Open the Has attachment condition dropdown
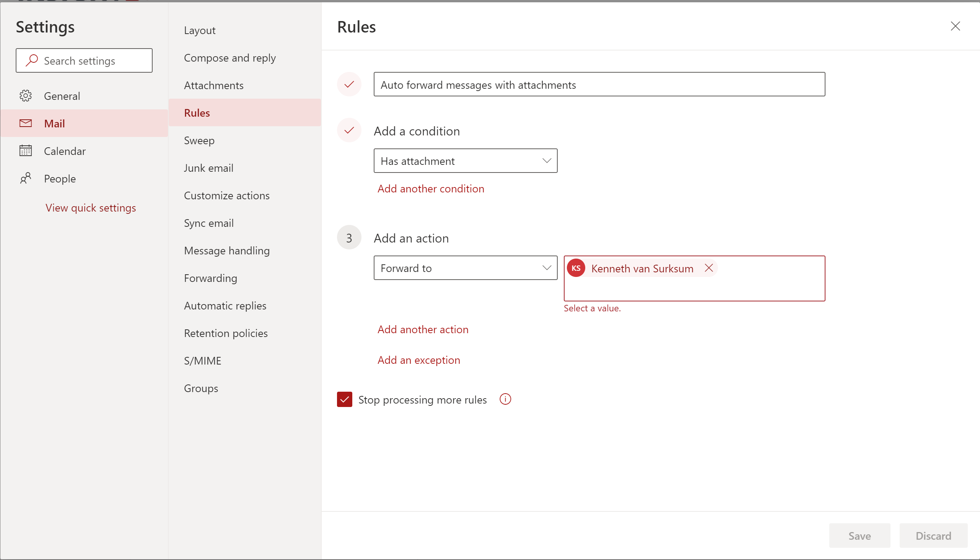 tap(465, 161)
